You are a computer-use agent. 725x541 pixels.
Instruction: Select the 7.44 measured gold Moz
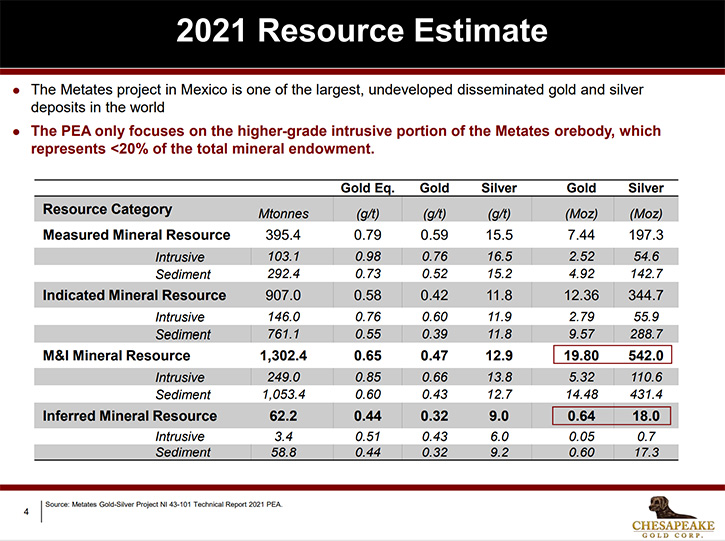coord(581,235)
